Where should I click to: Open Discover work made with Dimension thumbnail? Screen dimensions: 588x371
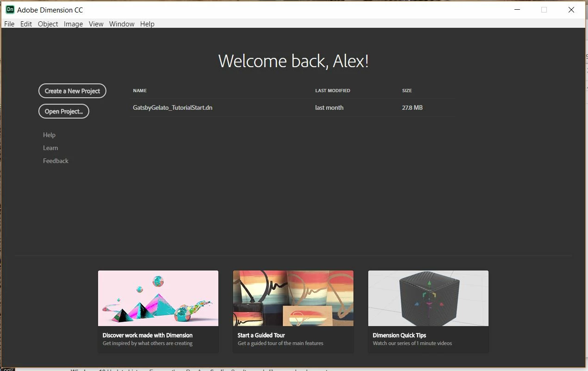point(158,298)
